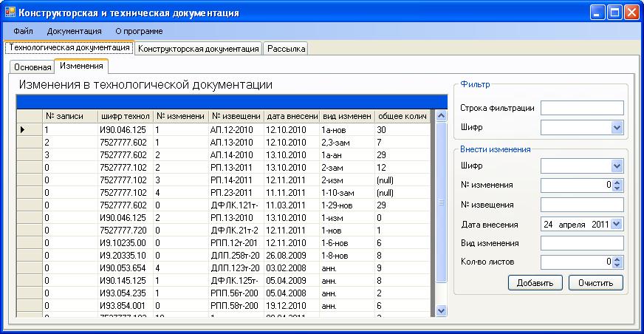
Task: Select cell АП.13-2010
Action: pos(236,143)
